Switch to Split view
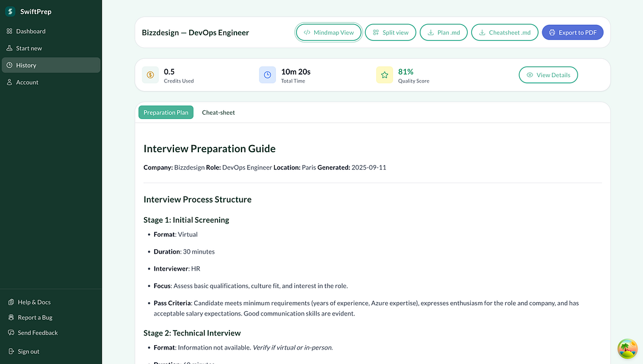This screenshot has width=643, height=364. (x=390, y=32)
